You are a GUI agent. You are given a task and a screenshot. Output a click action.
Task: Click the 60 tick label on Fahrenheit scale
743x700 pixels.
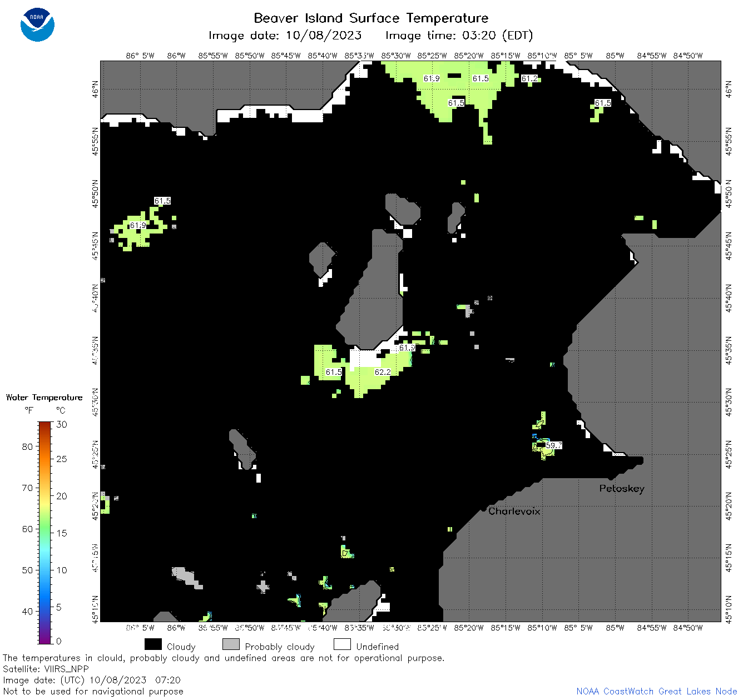[27, 529]
